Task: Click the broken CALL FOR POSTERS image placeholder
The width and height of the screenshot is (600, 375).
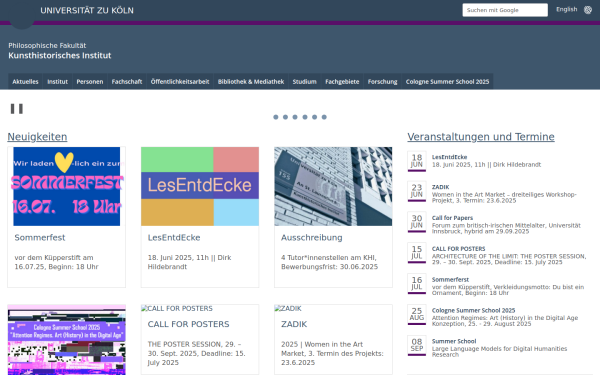Action: pos(177,308)
